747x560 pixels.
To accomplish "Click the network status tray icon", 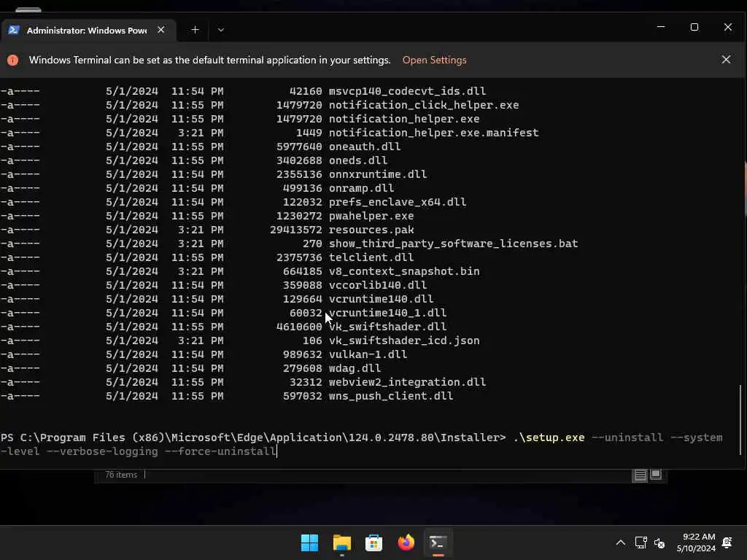I will 640,542.
